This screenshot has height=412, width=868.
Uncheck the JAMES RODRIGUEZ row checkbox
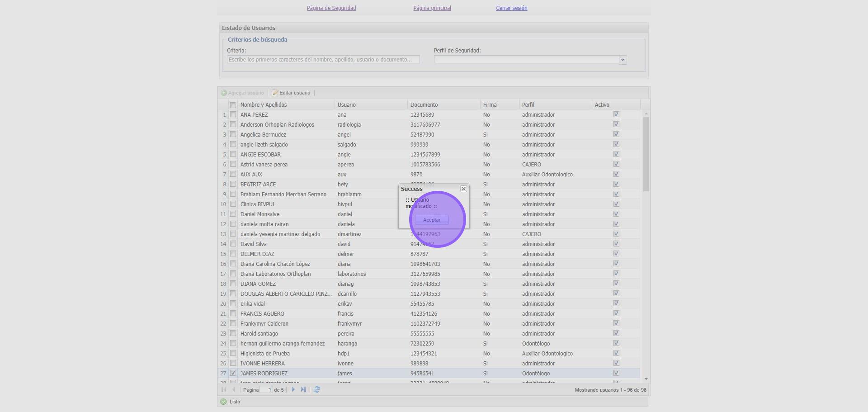(233, 373)
